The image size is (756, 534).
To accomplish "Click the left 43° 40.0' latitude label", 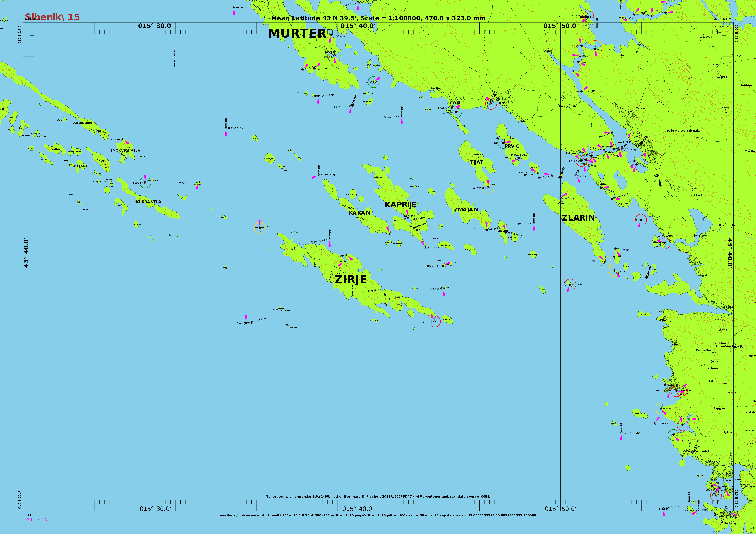I will pyautogui.click(x=26, y=253).
